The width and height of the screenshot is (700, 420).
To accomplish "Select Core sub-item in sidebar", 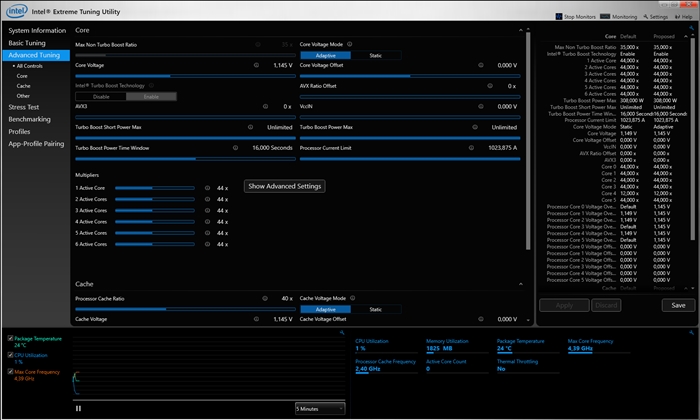I will 22,76.
